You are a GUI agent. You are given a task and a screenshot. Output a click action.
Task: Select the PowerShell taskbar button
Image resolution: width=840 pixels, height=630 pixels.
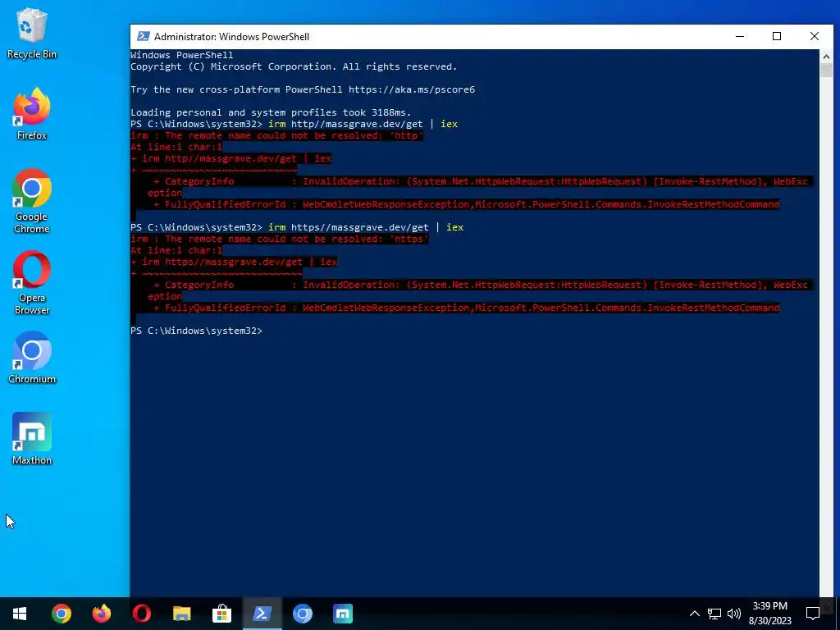pos(262,614)
